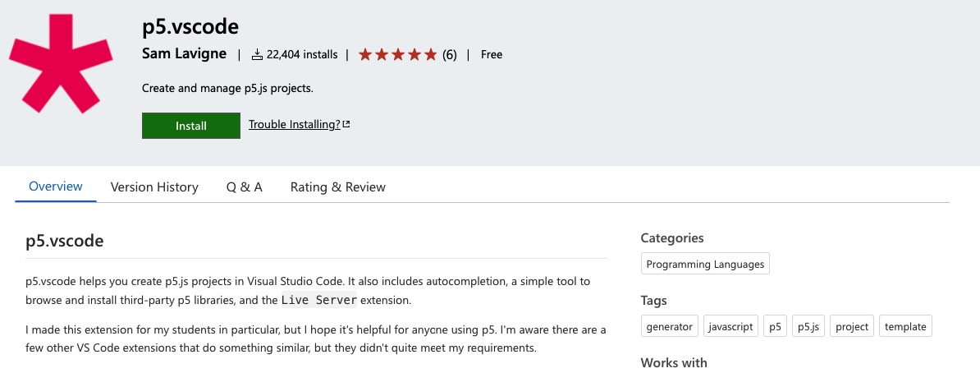Image resolution: width=980 pixels, height=373 pixels.
Task: Click the Free price label
Action: [x=492, y=54]
